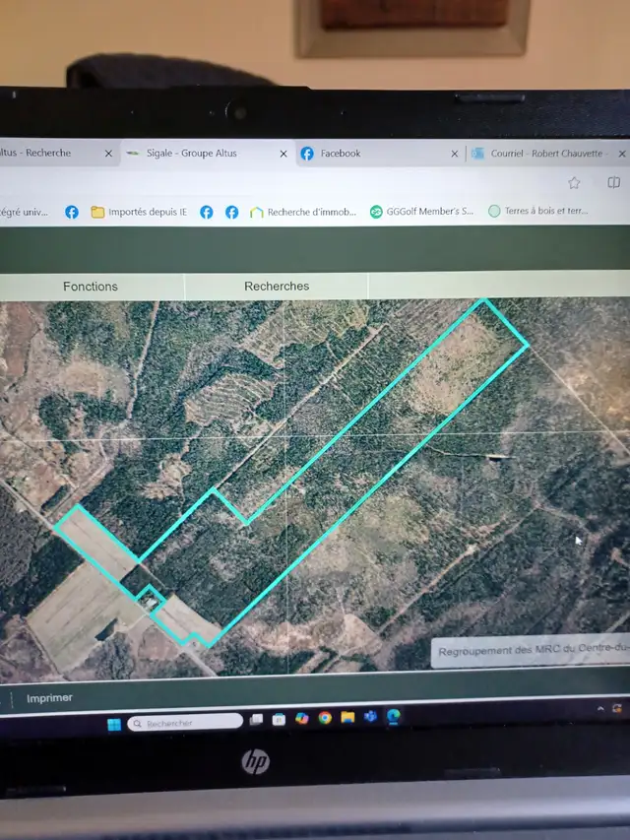The width and height of the screenshot is (630, 840).
Task: Switch to the Altus - Recherche tab
Action: pos(57,153)
